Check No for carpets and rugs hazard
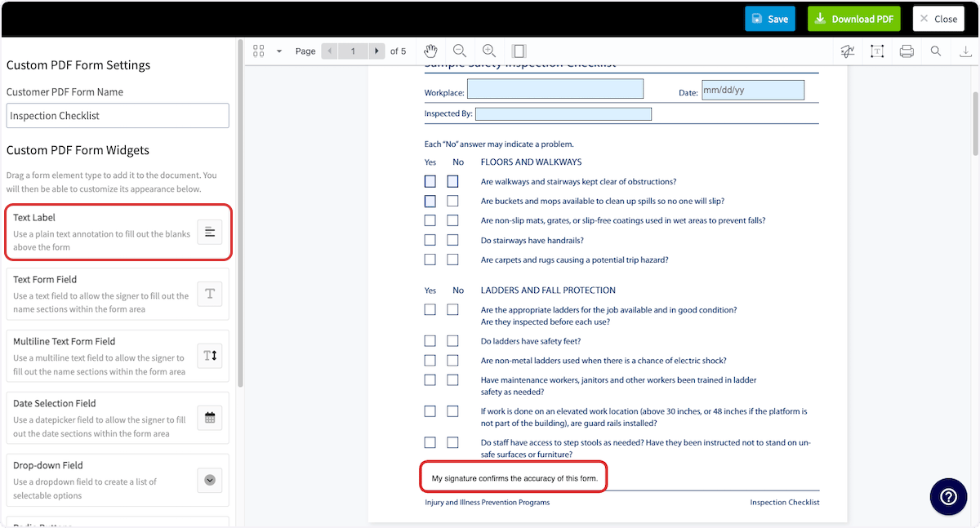The height and width of the screenshot is (528, 980). (x=452, y=260)
